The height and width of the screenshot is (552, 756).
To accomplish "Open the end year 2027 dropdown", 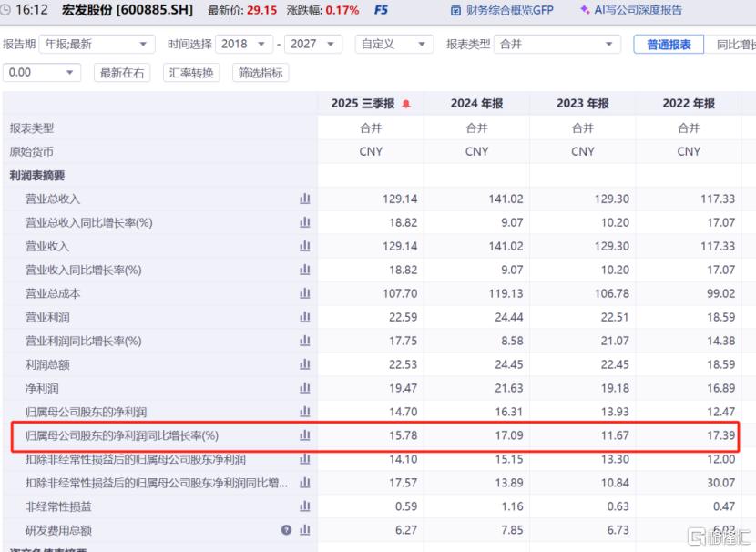I will pyautogui.click(x=313, y=45).
